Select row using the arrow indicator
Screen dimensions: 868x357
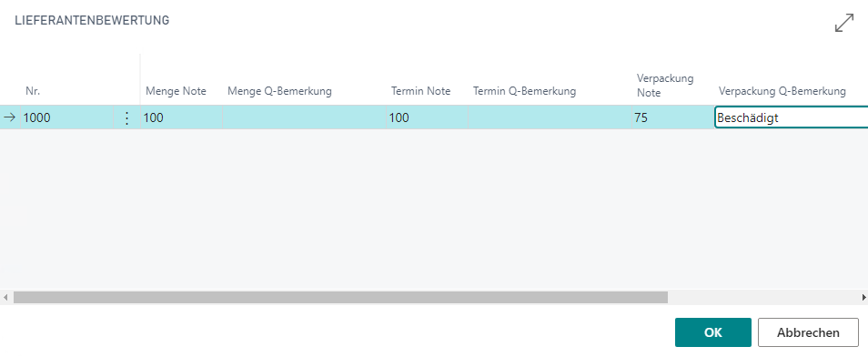pyautogui.click(x=9, y=117)
